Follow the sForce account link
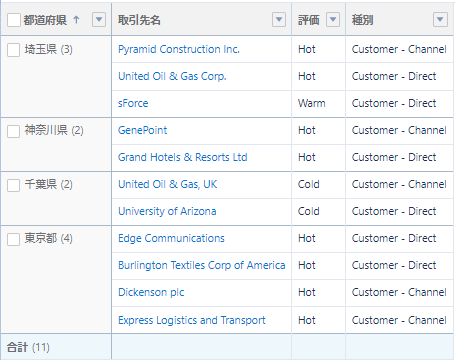Image resolution: width=455 pixels, height=360 pixels. coord(133,103)
